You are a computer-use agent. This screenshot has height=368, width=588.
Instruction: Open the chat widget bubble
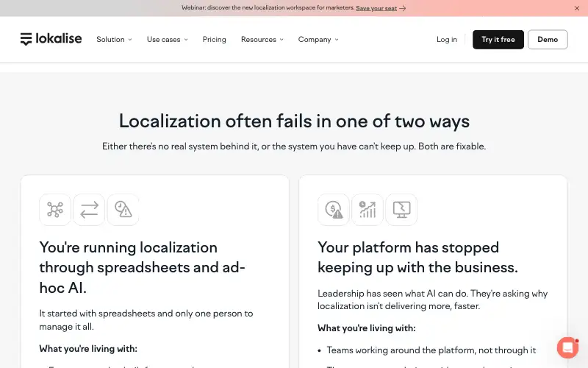point(567,347)
